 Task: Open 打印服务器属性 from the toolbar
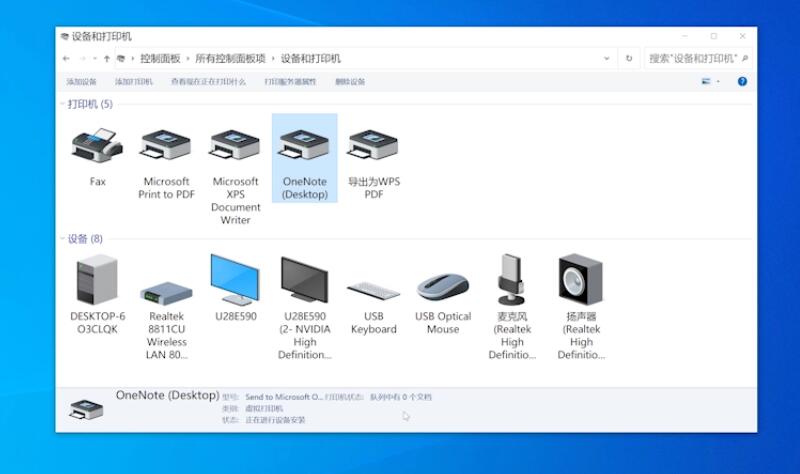point(290,82)
